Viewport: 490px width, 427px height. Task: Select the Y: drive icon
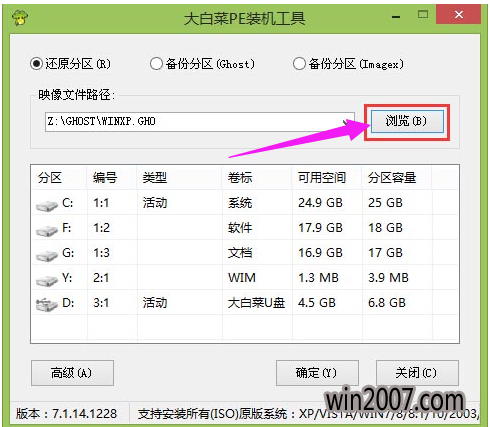[47, 280]
